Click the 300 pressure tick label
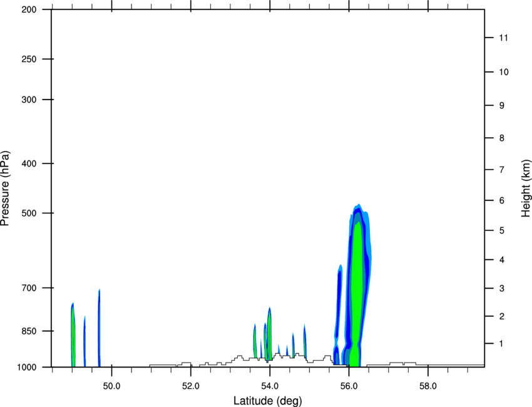532x407 pixels. click(x=29, y=100)
